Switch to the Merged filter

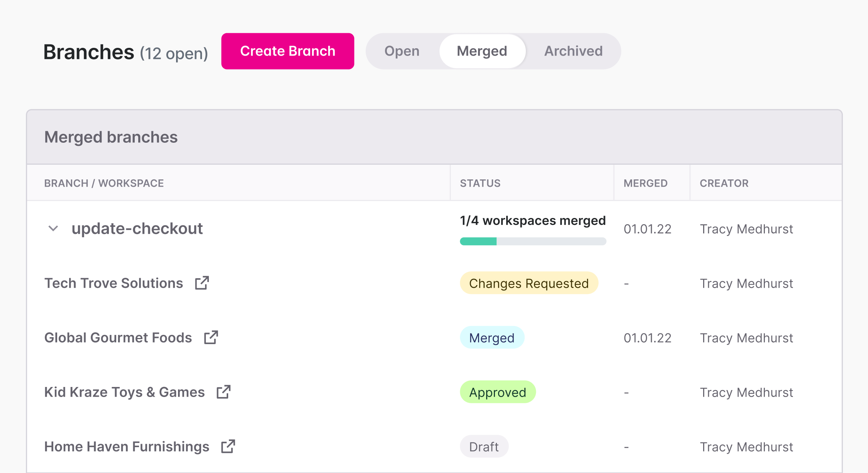click(481, 51)
